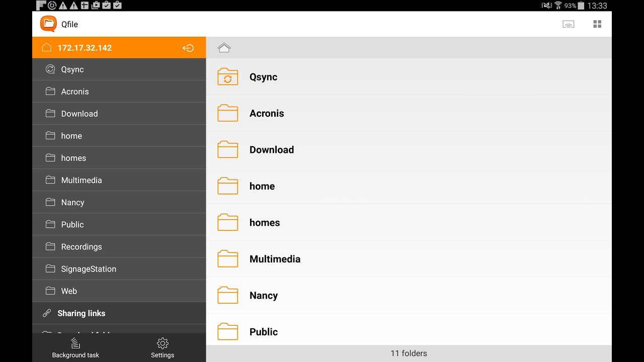Select homes in the sidebar
Viewport: 644px width, 362px height.
(x=119, y=158)
